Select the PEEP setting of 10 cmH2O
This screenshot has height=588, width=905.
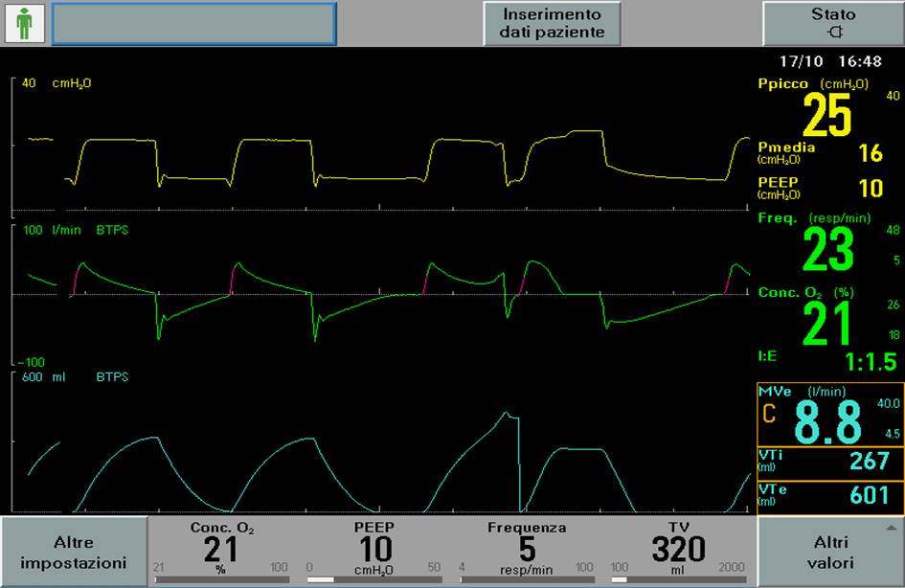pos(374,549)
